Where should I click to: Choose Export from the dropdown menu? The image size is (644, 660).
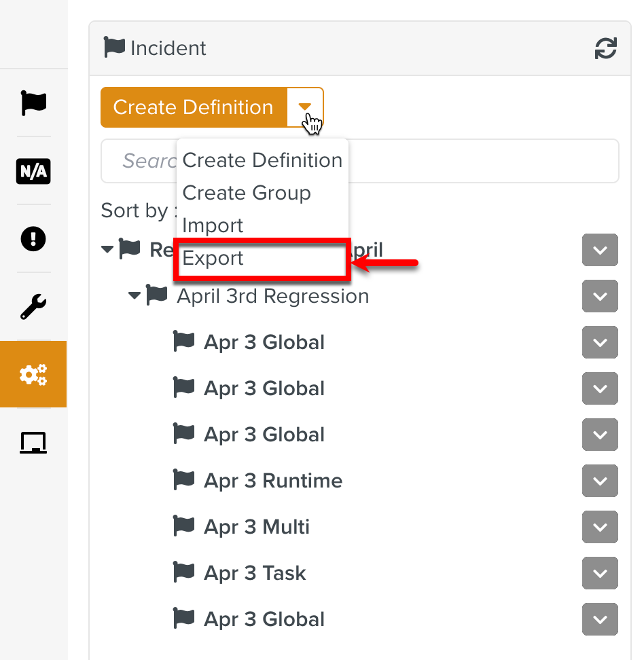tap(213, 259)
